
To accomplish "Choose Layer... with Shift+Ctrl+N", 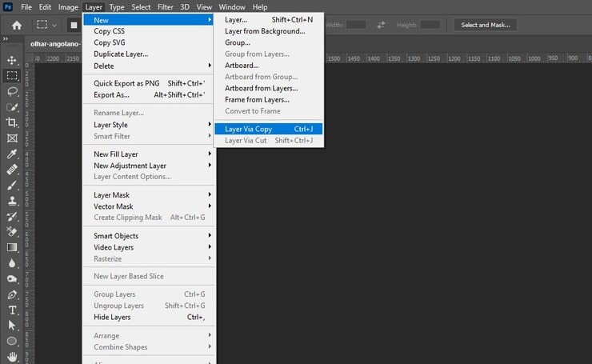I will [x=269, y=20].
